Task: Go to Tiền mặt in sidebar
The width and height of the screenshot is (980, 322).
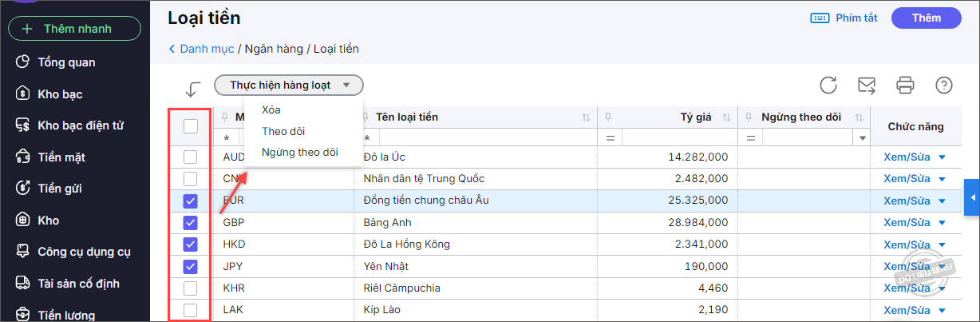Action: [x=61, y=157]
